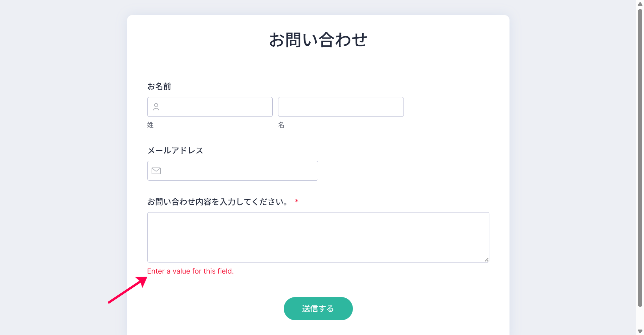
Task: Click inside the inquiry message textarea
Action: 318,237
